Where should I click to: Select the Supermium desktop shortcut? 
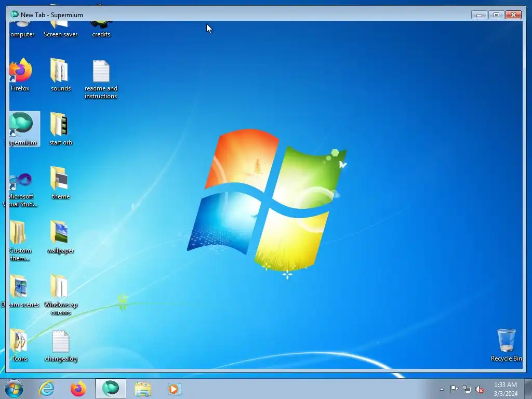[x=22, y=129]
